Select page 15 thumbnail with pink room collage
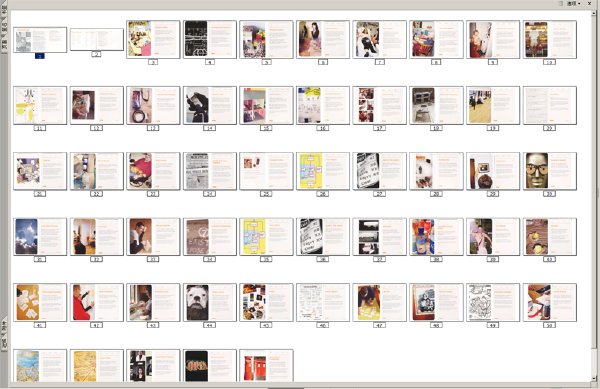Viewport: 600px width, 389px height. [266, 105]
